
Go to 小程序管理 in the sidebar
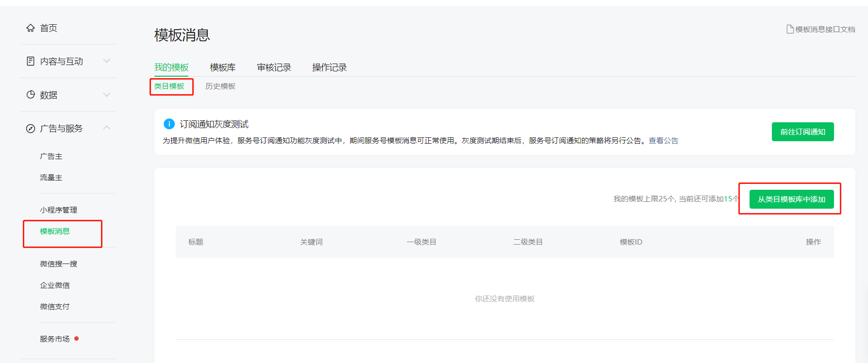pos(59,210)
